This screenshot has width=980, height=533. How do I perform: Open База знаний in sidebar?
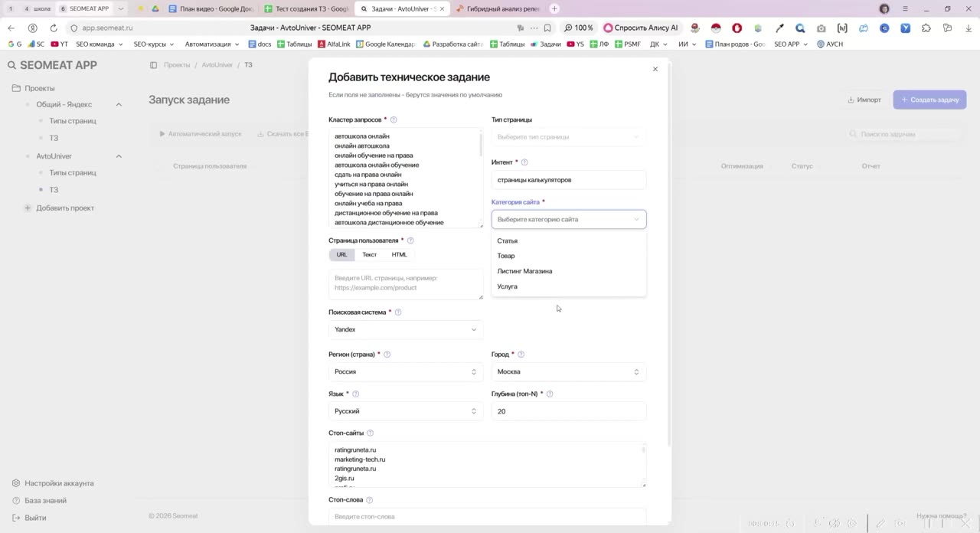[39, 500]
